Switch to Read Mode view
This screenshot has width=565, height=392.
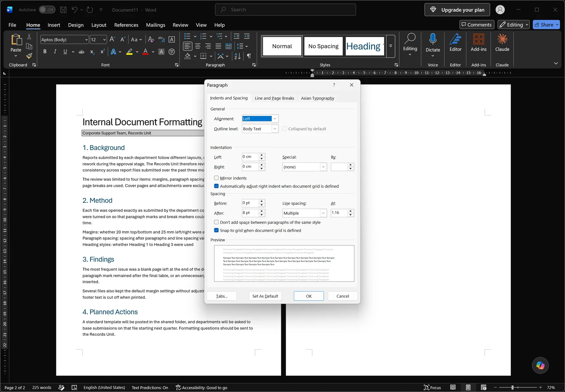(453, 387)
